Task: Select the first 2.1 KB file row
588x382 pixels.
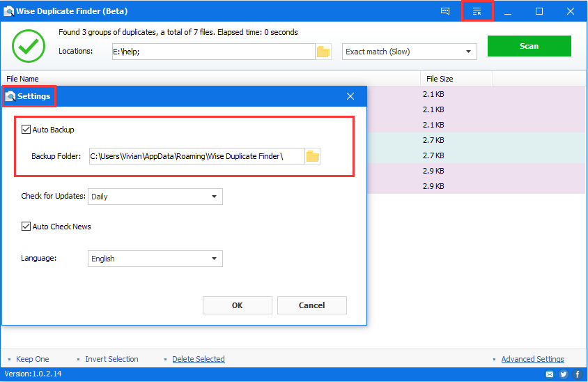Action: (477, 94)
